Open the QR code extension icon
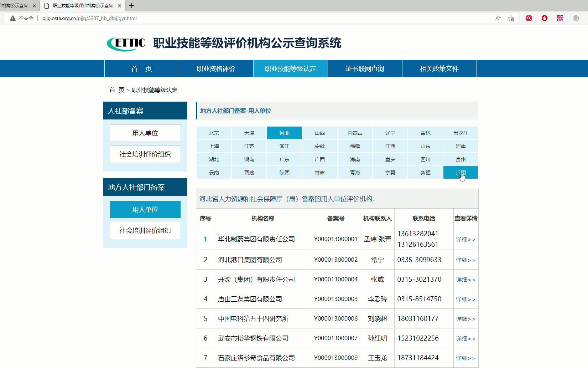The width and height of the screenshot is (588, 368). [x=560, y=18]
